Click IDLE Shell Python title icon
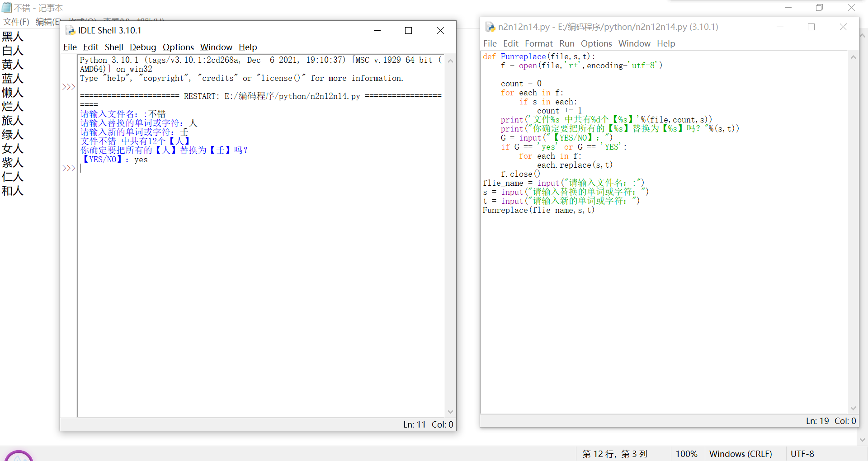The height and width of the screenshot is (461, 868). [70, 30]
